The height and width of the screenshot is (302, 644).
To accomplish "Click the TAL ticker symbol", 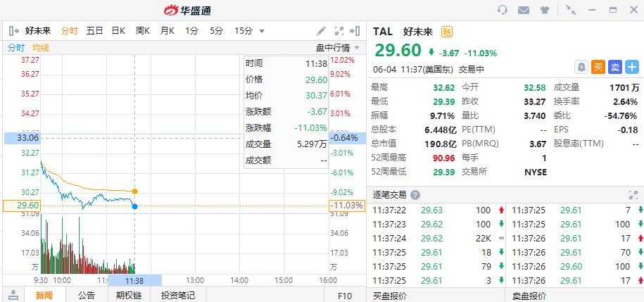I will 383,32.
